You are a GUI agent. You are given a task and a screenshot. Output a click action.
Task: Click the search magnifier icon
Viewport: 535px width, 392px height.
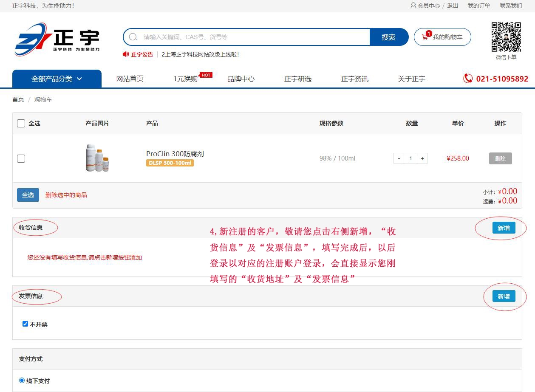tap(133, 37)
